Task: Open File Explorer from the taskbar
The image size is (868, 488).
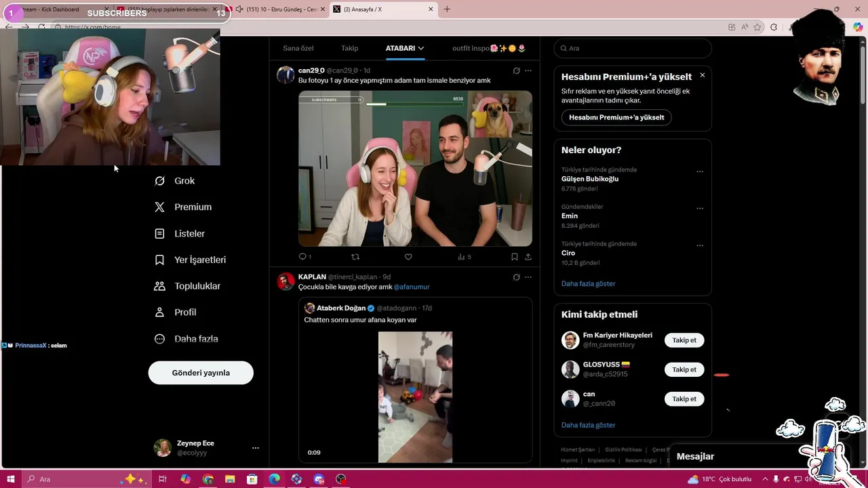Action: click(x=230, y=479)
